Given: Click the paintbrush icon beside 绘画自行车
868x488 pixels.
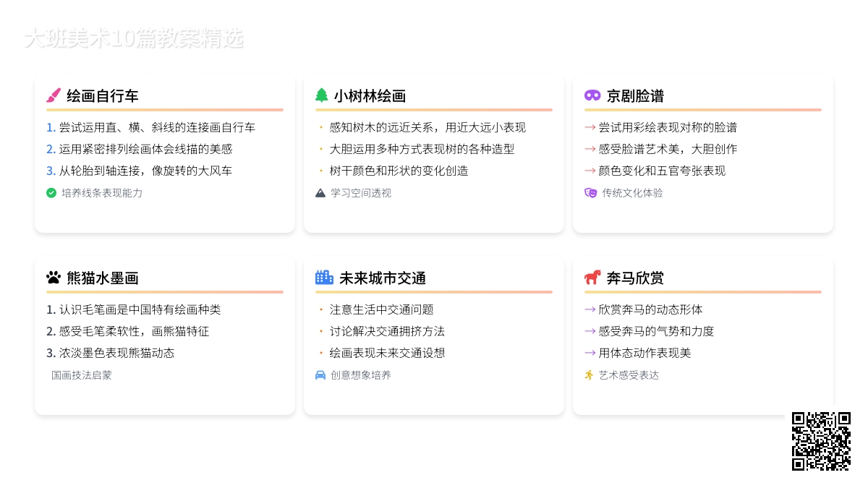Looking at the screenshot, I should (54, 95).
